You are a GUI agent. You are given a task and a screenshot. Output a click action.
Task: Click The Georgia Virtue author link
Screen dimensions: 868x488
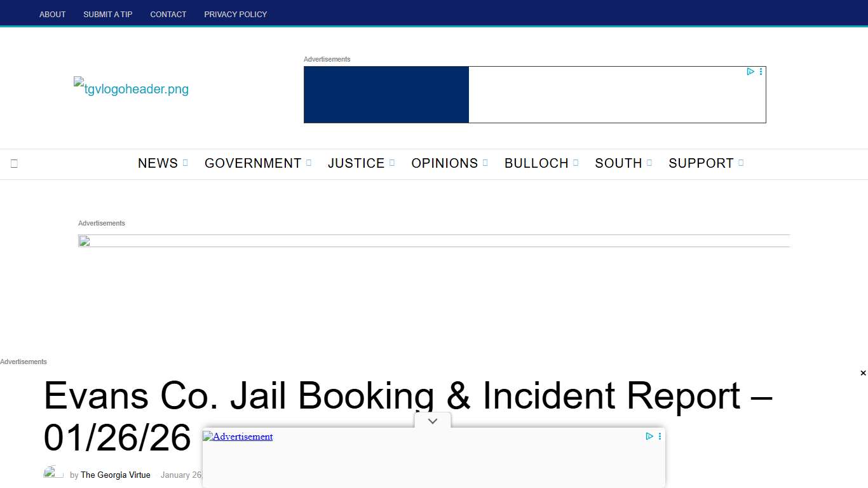coord(116,475)
